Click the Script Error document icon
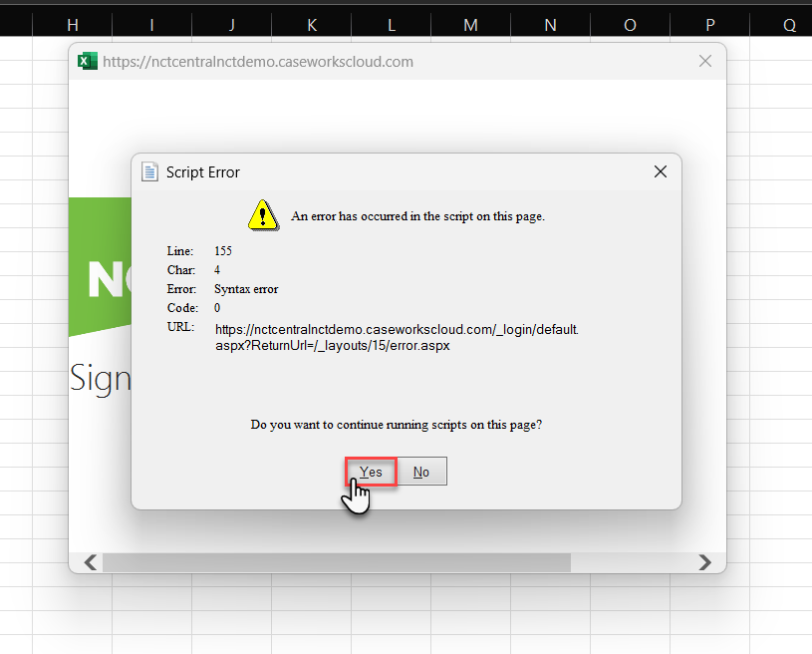The image size is (812, 654). [x=149, y=171]
